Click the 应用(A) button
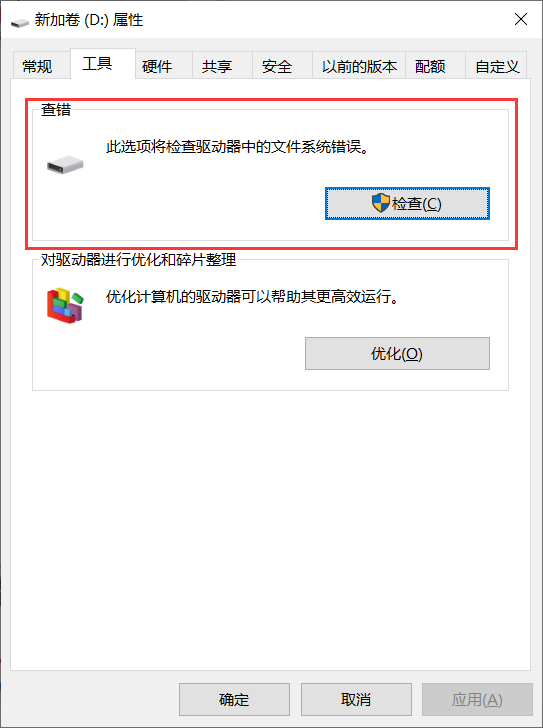Viewport: 543px width, 728px height. pos(477,699)
